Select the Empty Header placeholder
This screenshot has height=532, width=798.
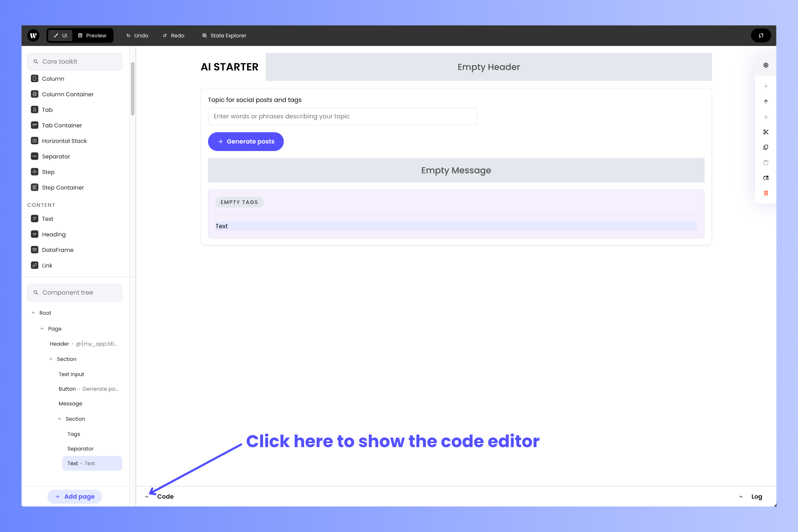tap(489, 67)
